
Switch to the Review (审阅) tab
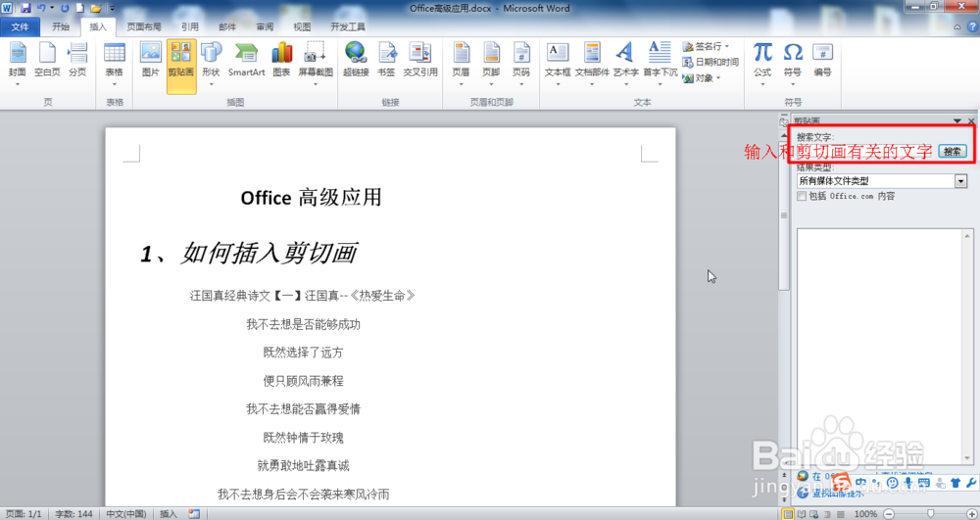(x=265, y=26)
